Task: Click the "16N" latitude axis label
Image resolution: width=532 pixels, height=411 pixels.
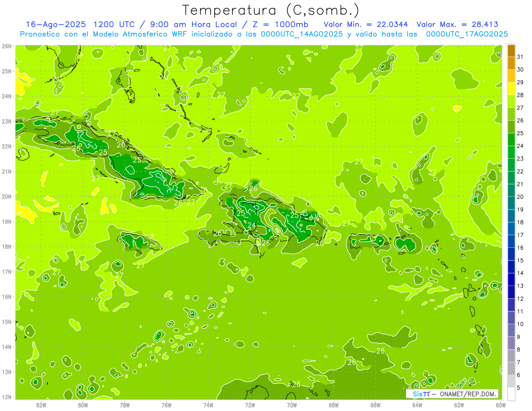Action: coord(6,297)
